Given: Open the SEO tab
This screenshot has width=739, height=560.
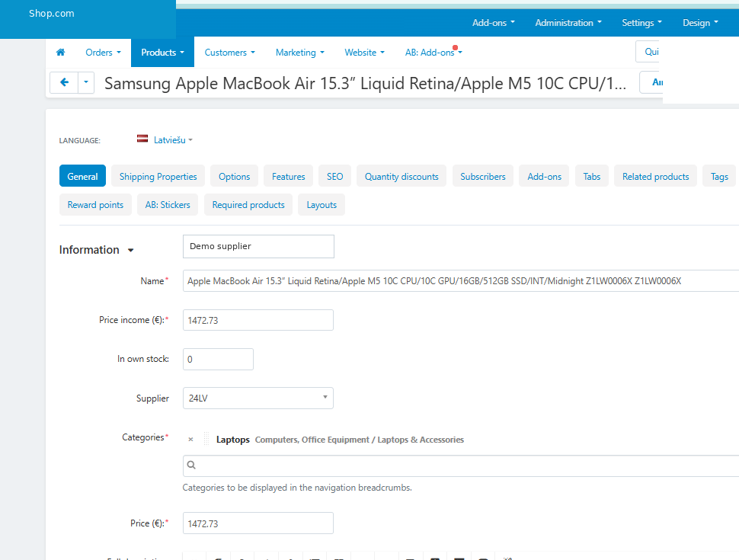Looking at the screenshot, I should [334, 176].
